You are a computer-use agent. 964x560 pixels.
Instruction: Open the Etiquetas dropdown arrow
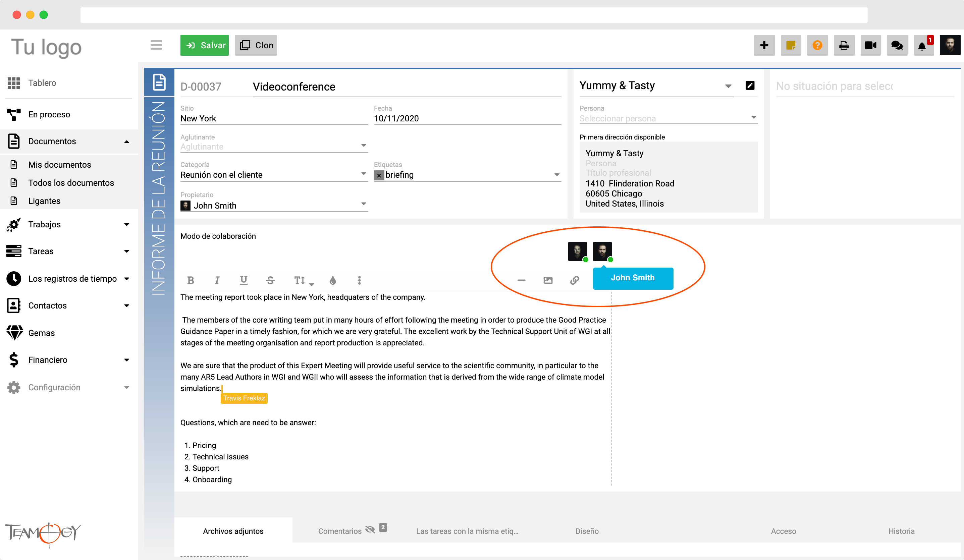pos(556,175)
